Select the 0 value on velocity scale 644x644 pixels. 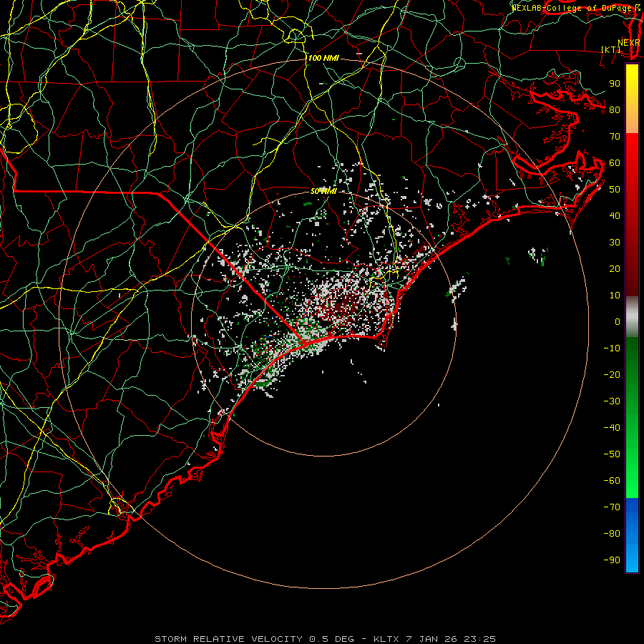(618, 321)
